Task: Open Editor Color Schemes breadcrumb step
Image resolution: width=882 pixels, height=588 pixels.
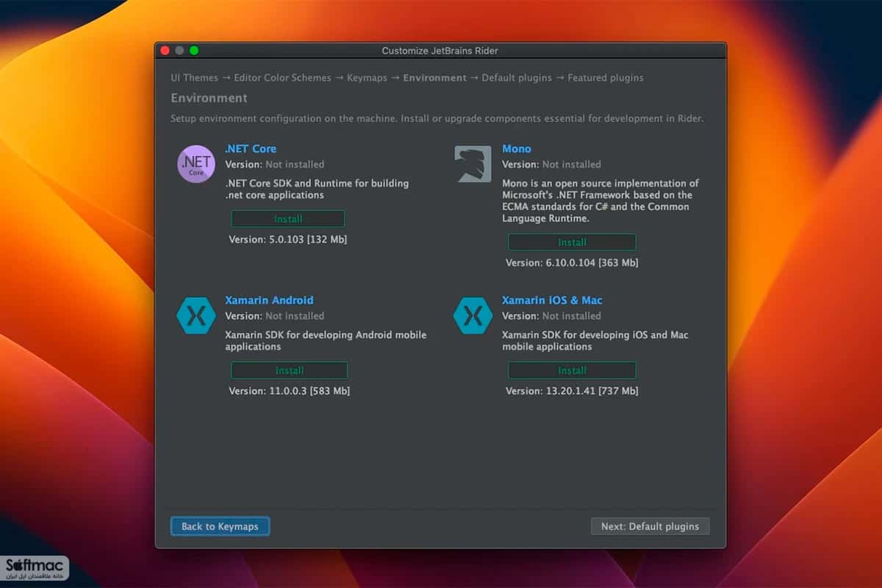Action: (x=282, y=78)
